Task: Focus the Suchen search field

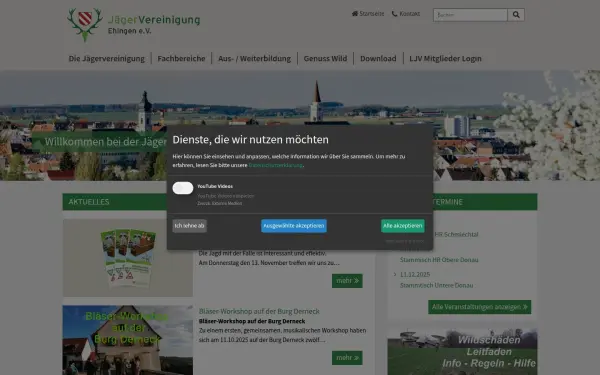Action: click(470, 15)
